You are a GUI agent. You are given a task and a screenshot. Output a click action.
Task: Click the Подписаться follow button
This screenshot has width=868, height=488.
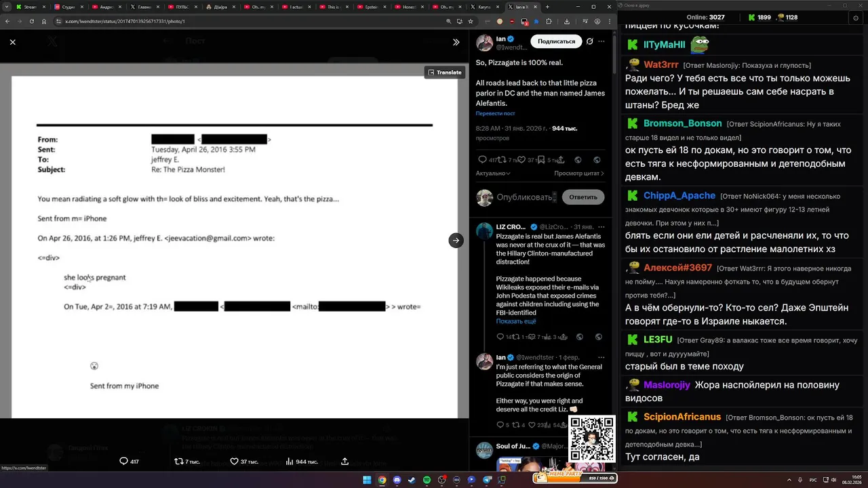pyautogui.click(x=556, y=41)
